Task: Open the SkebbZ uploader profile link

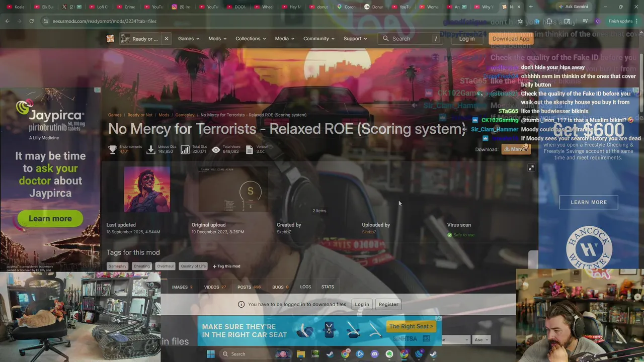Action: click(x=369, y=232)
